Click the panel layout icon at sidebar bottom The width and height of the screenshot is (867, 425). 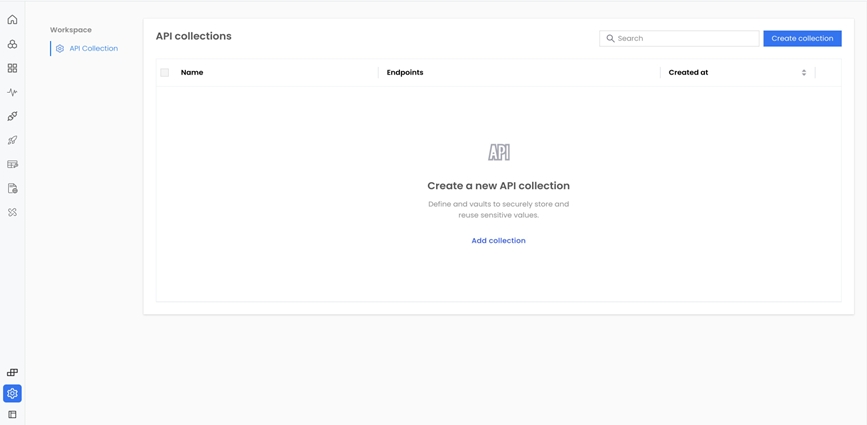click(x=12, y=414)
